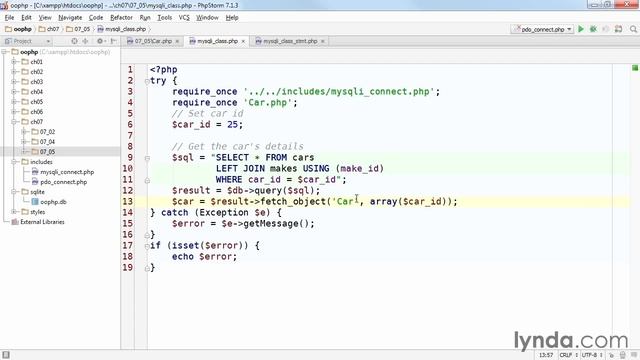The width and height of the screenshot is (640, 360).
Task: Fold the SQL string at line 9
Action: 147,158
